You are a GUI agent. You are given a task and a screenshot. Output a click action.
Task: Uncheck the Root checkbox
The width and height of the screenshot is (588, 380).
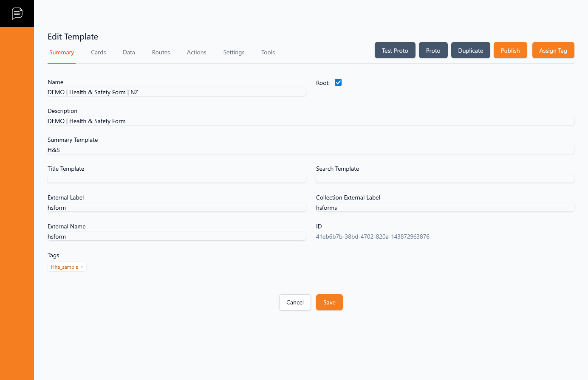point(338,82)
